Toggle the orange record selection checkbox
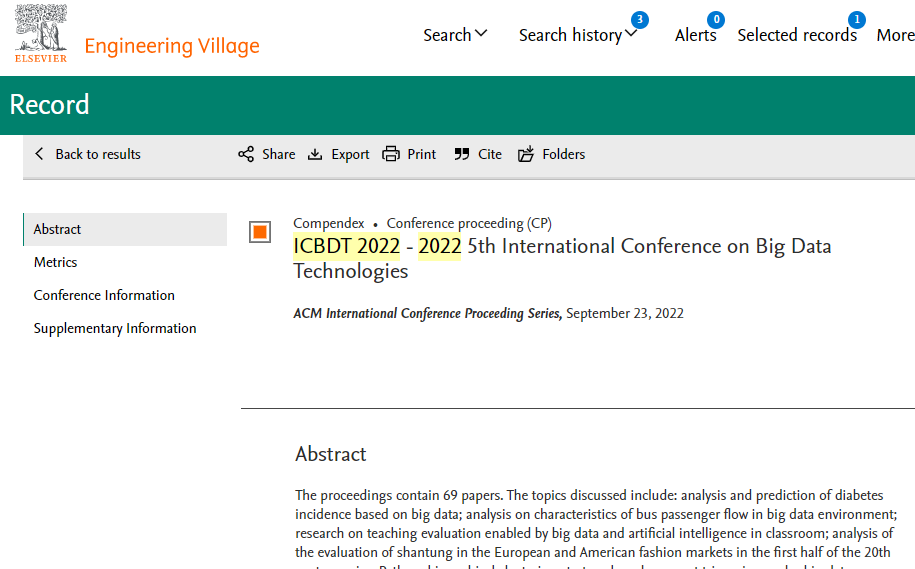Screen dimensions: 915x569 tap(260, 232)
